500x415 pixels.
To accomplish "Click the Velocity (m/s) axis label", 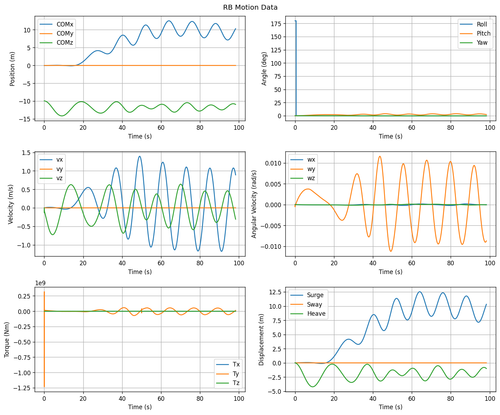I will coord(11,204).
